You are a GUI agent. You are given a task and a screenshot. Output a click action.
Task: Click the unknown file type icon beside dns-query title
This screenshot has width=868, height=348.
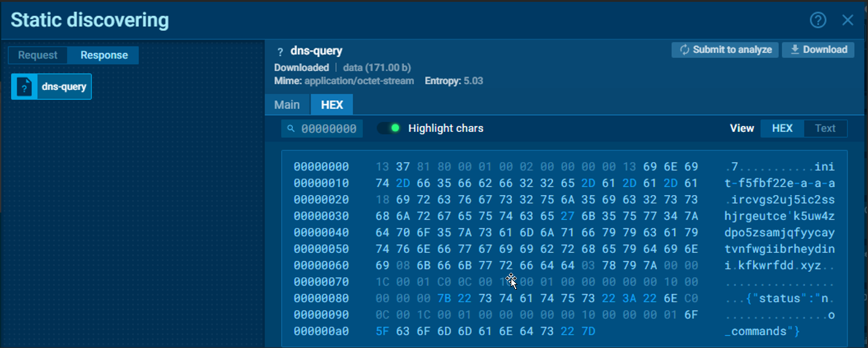(280, 52)
